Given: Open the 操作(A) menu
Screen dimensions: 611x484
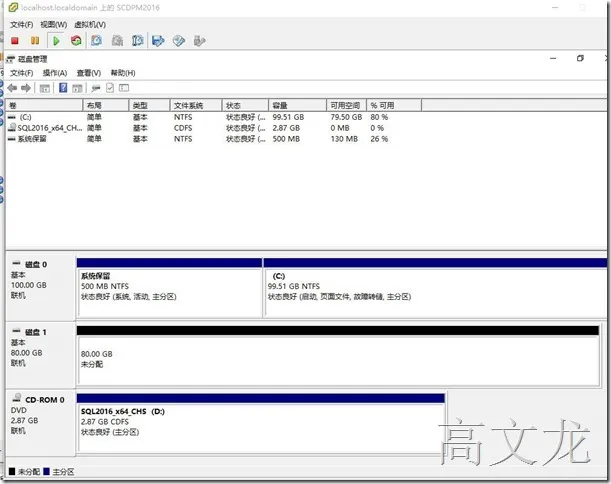Looking at the screenshot, I should click(x=55, y=73).
